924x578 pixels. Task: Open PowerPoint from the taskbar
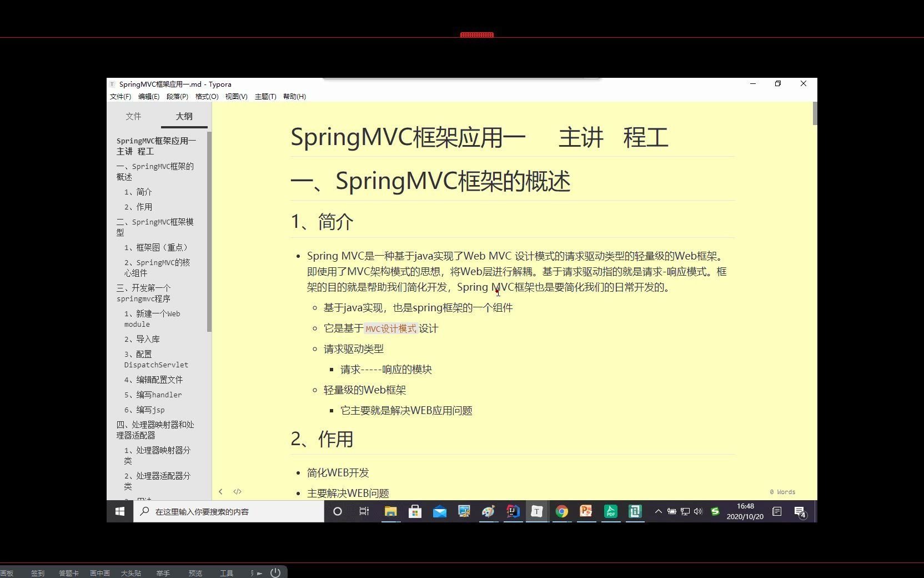click(586, 512)
